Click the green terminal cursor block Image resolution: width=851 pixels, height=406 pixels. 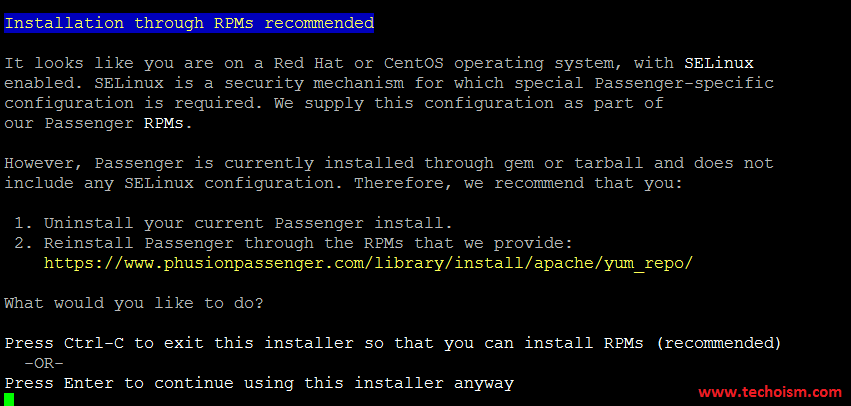point(9,399)
